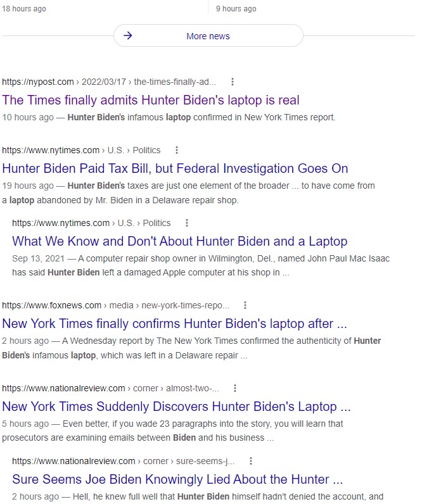
Task: Open three-dot menu for nationalreview.com almost-two result
Action: (235, 388)
